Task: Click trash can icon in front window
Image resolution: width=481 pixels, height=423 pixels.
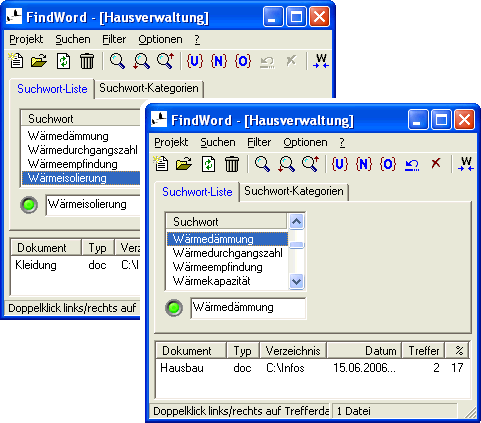Action: point(232,164)
